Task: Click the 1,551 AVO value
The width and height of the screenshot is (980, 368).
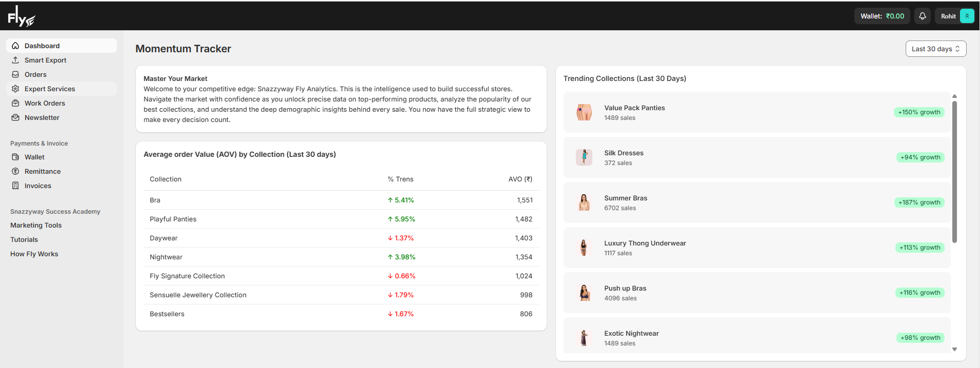Action: click(x=525, y=200)
